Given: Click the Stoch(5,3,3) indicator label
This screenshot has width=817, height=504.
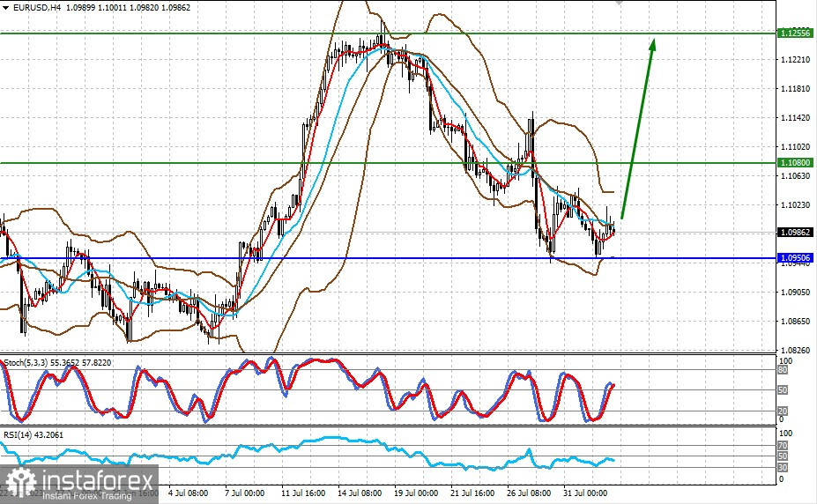Looking at the screenshot, I should point(57,362).
